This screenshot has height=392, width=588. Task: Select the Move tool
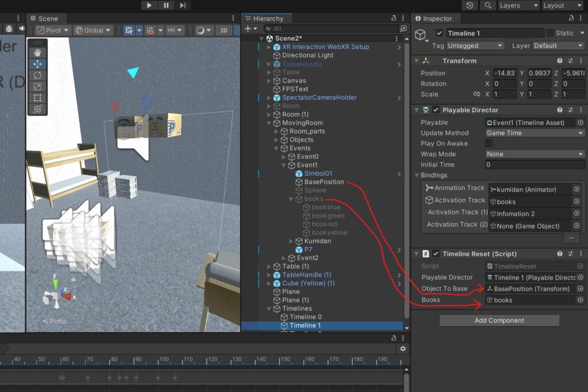(37, 64)
